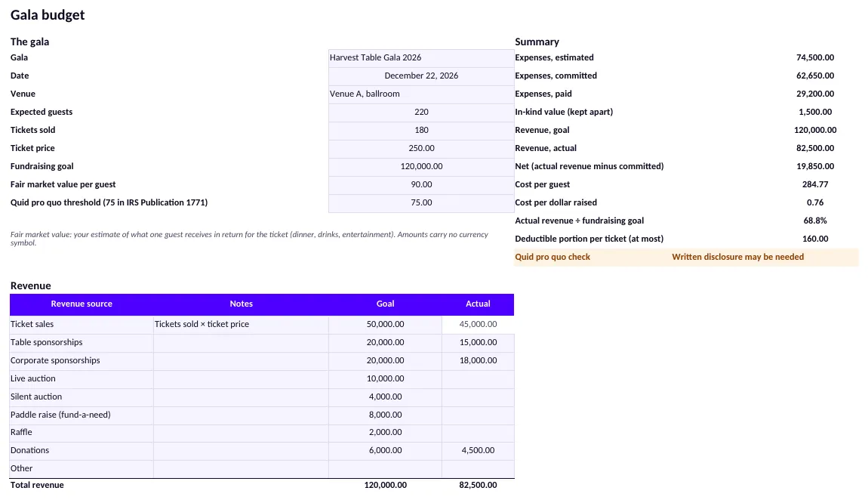Select Raffle goal 2,000.00
The width and height of the screenshot is (868, 503).
(x=385, y=432)
